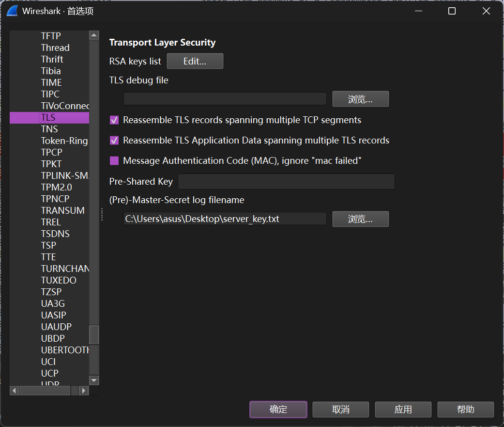Image resolution: width=504 pixels, height=427 pixels.
Task: Select UBERTOOTH protocol entry
Action: pyautogui.click(x=65, y=350)
